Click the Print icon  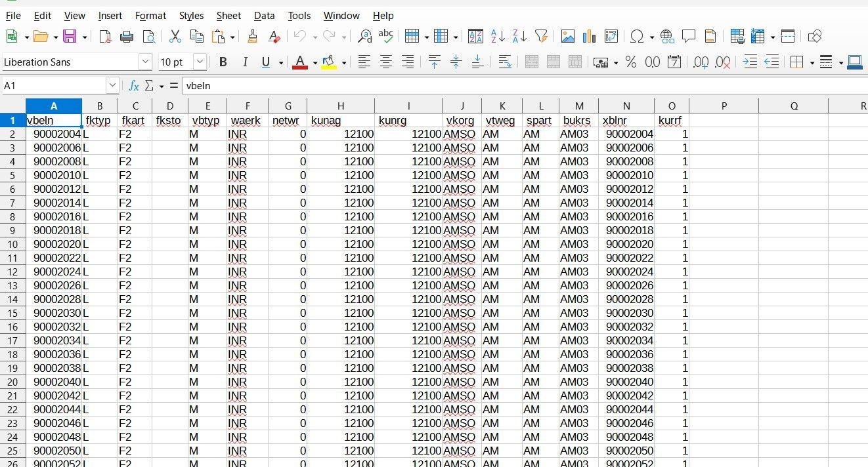[127, 37]
